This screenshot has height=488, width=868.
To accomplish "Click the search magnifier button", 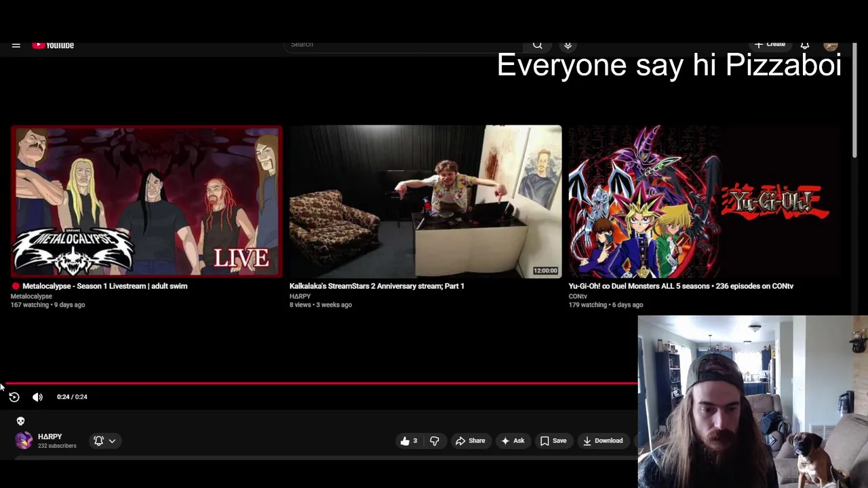I will pos(538,45).
